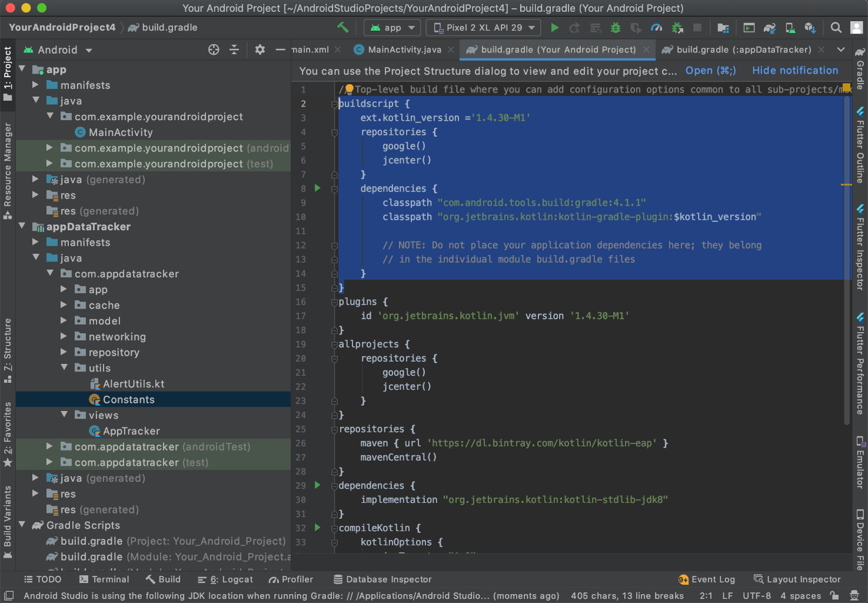This screenshot has height=603, width=868.
Task: Fold the buildscript block at line 2
Action: tap(334, 104)
